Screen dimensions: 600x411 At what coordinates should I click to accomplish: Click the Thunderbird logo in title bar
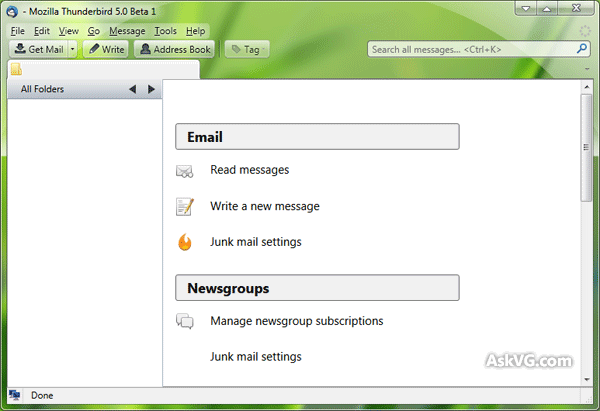(12, 11)
